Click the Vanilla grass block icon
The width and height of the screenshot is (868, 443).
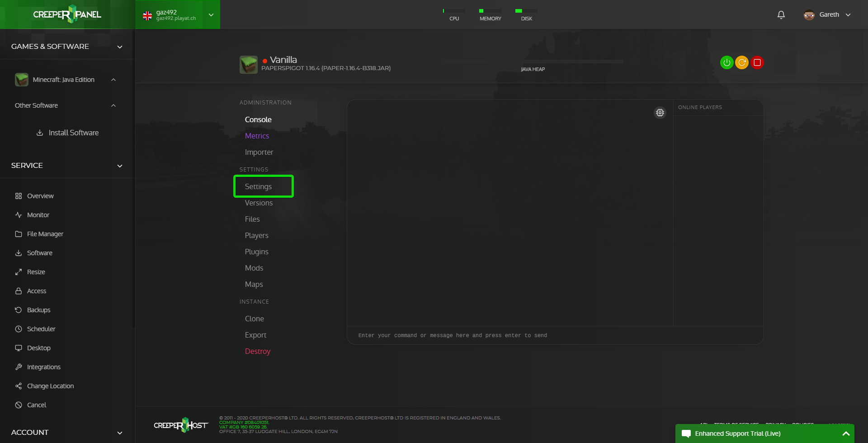(x=248, y=65)
